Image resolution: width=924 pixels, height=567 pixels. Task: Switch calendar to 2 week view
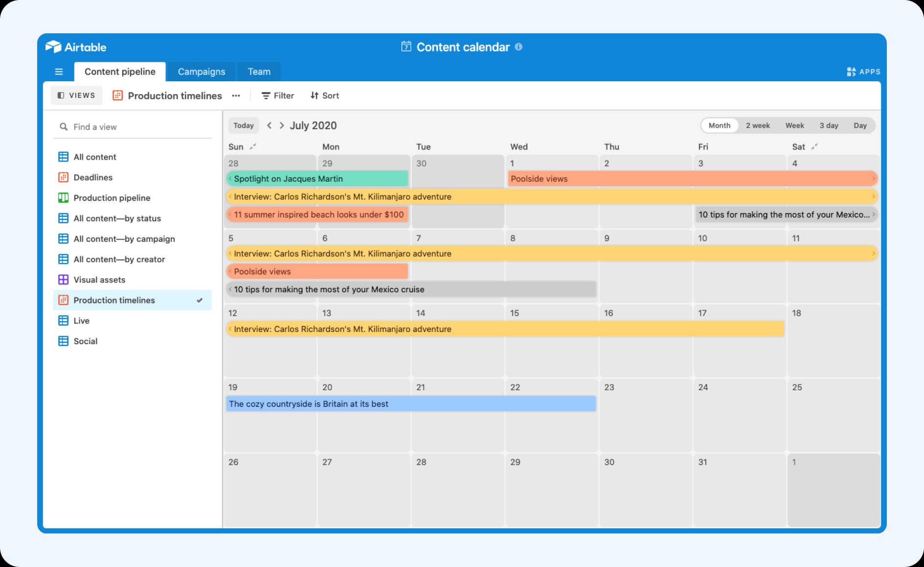coord(758,125)
